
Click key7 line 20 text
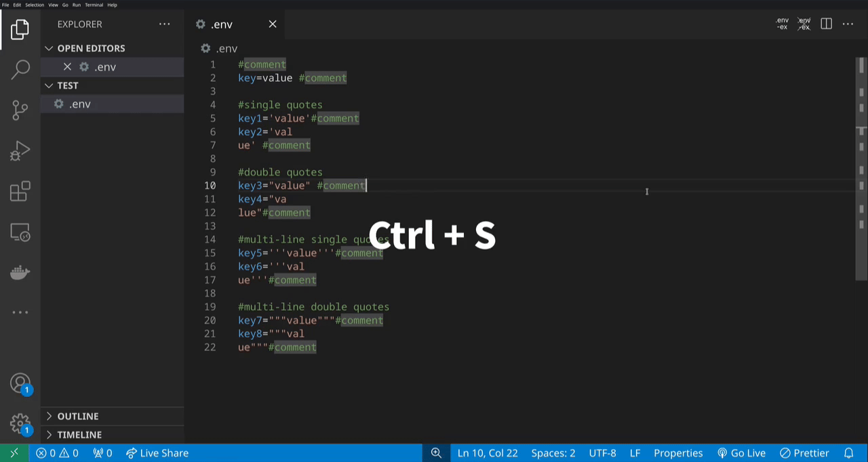(x=311, y=320)
